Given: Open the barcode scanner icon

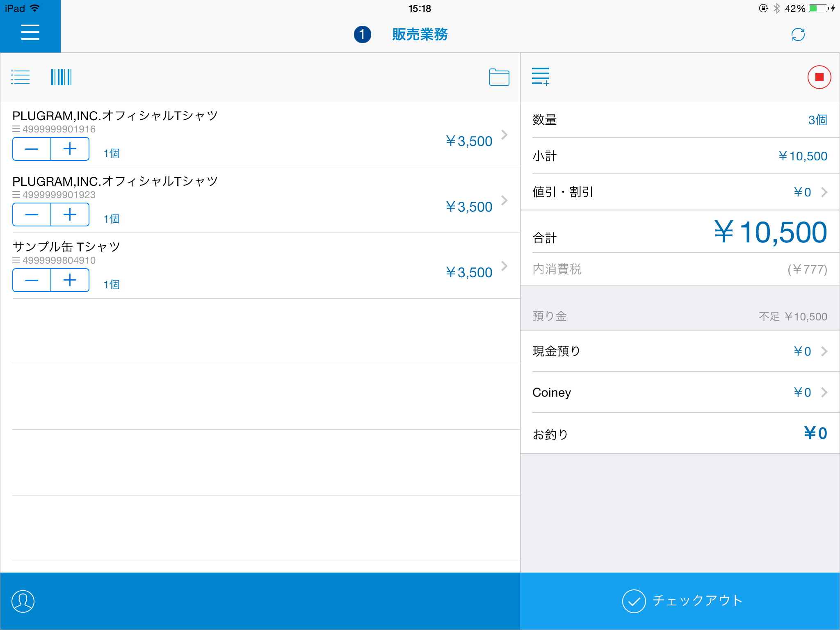Looking at the screenshot, I should point(62,77).
